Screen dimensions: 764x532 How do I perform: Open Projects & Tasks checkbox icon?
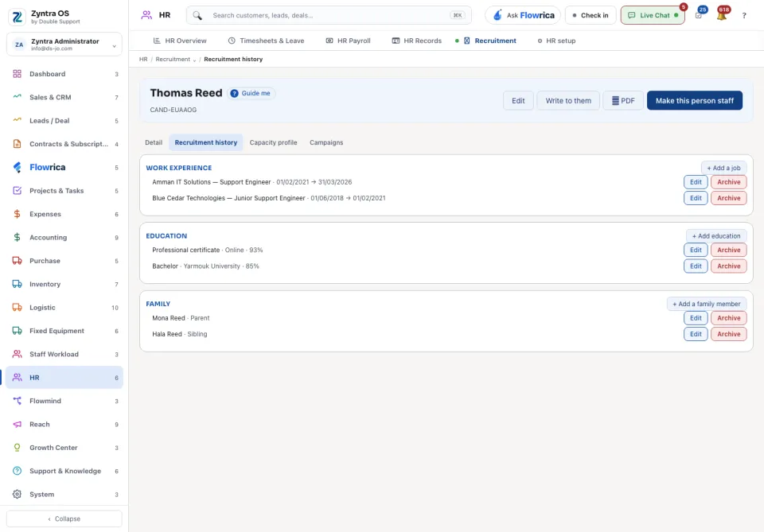click(x=17, y=190)
